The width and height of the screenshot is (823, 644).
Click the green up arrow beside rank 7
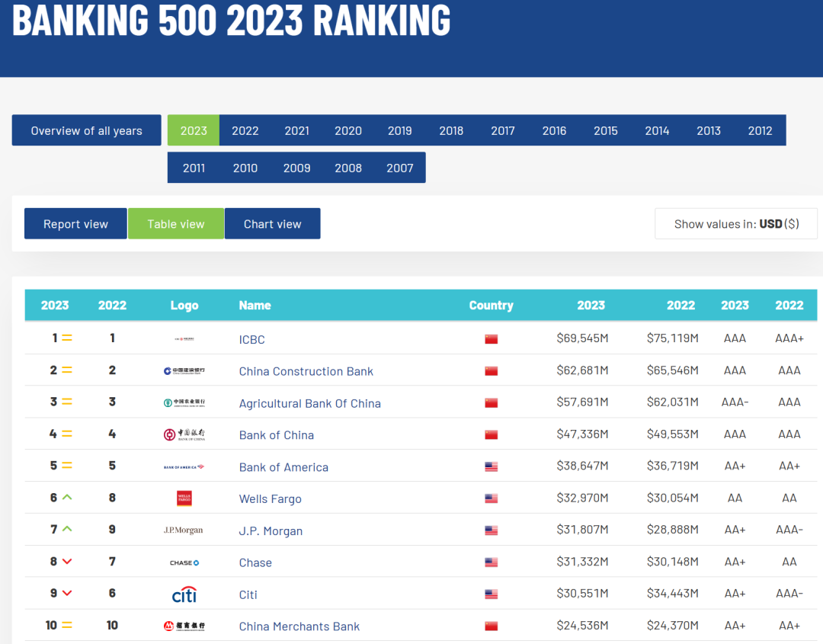67,529
